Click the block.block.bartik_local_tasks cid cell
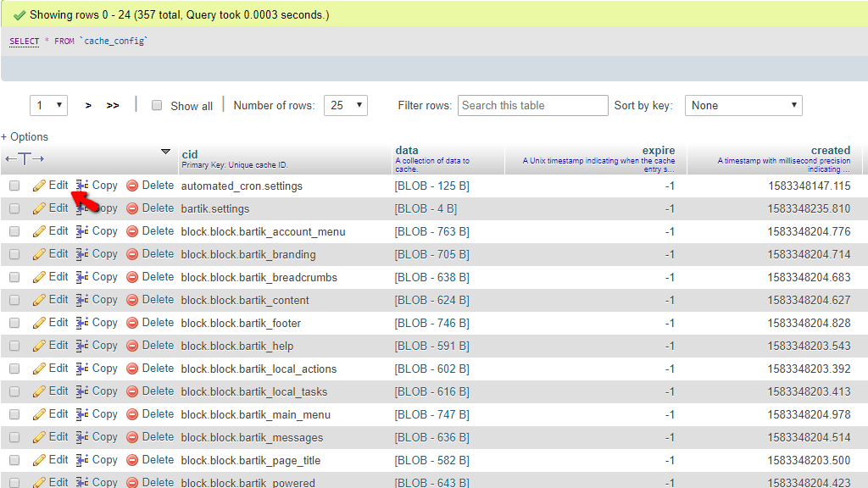Image resolution: width=868 pixels, height=488 pixels. [254, 391]
